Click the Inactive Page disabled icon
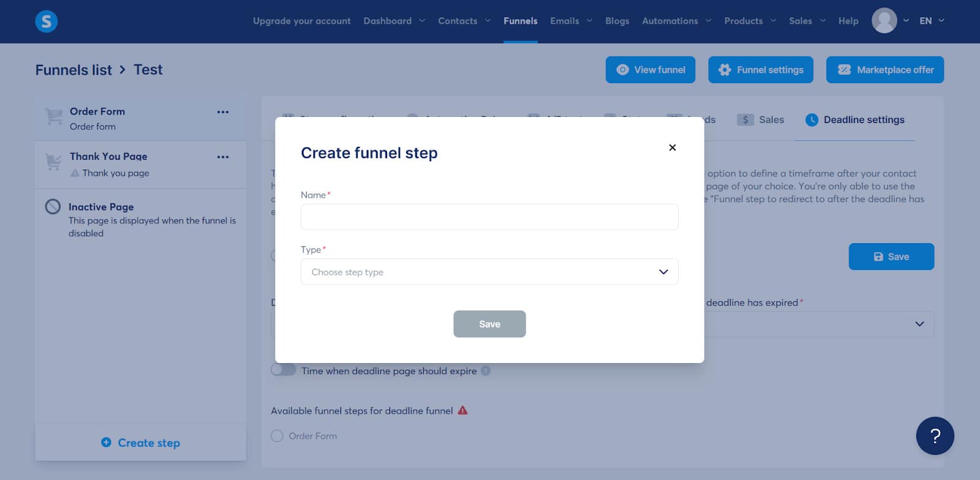The height and width of the screenshot is (480, 980). [x=53, y=207]
